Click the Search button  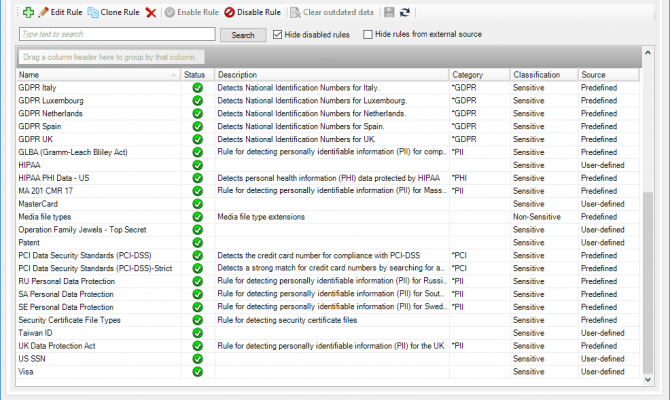[x=243, y=35]
